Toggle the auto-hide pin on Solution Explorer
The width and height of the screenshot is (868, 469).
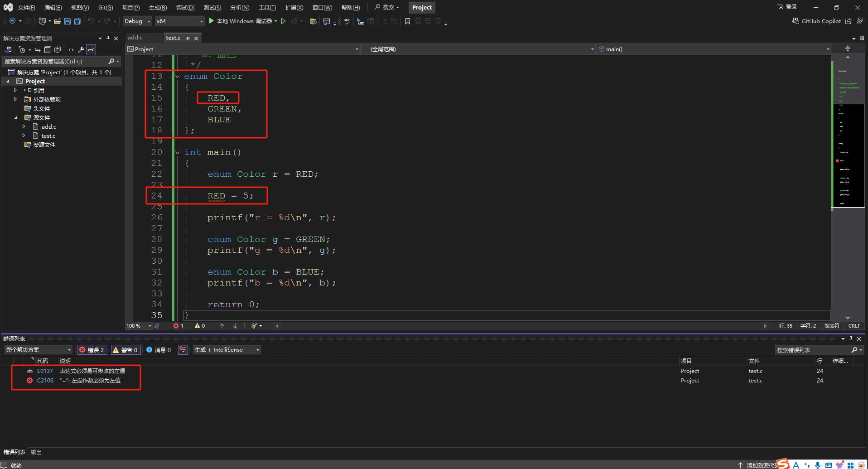coord(108,38)
